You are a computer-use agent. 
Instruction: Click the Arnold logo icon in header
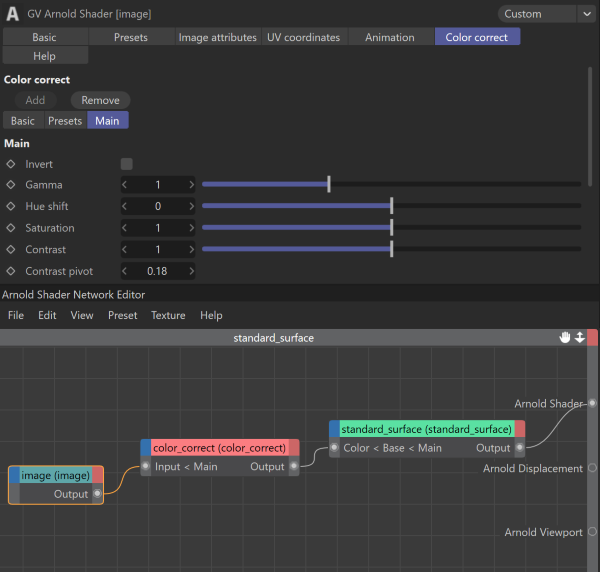[12, 14]
